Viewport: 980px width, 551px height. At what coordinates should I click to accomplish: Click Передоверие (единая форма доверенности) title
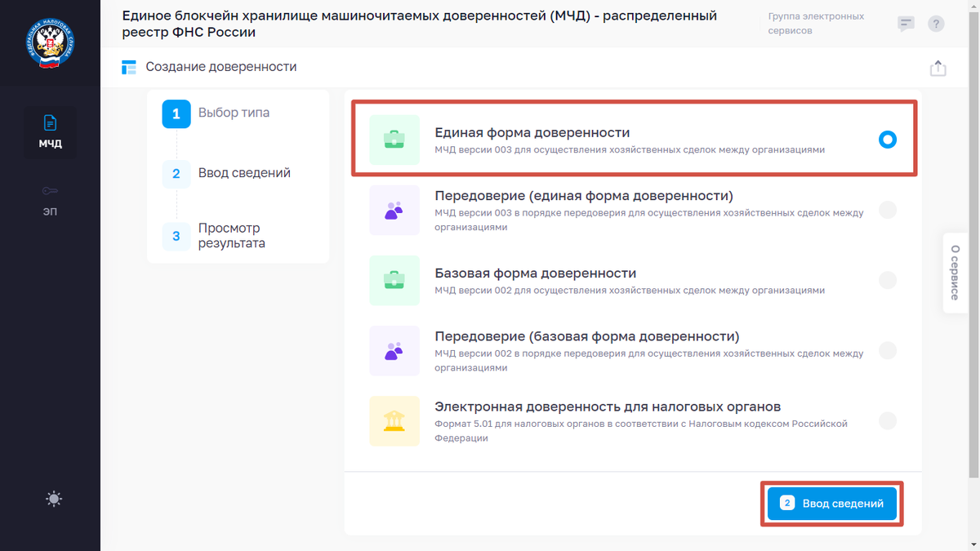point(584,196)
